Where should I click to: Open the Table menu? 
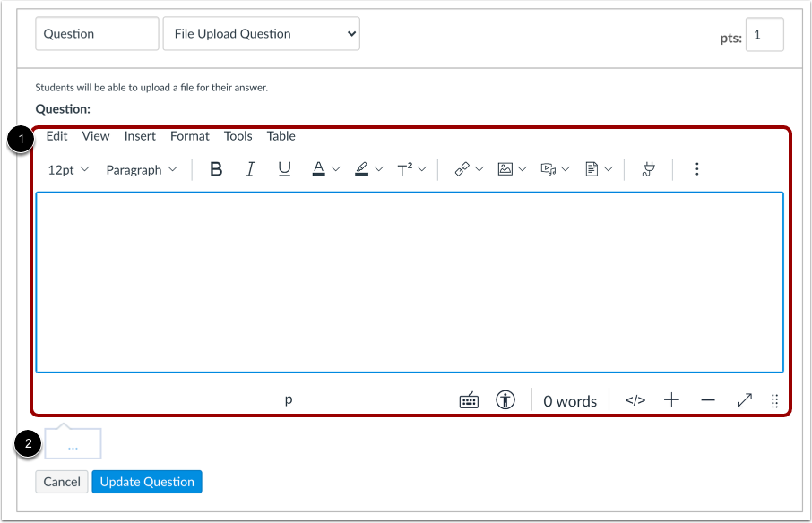point(281,136)
